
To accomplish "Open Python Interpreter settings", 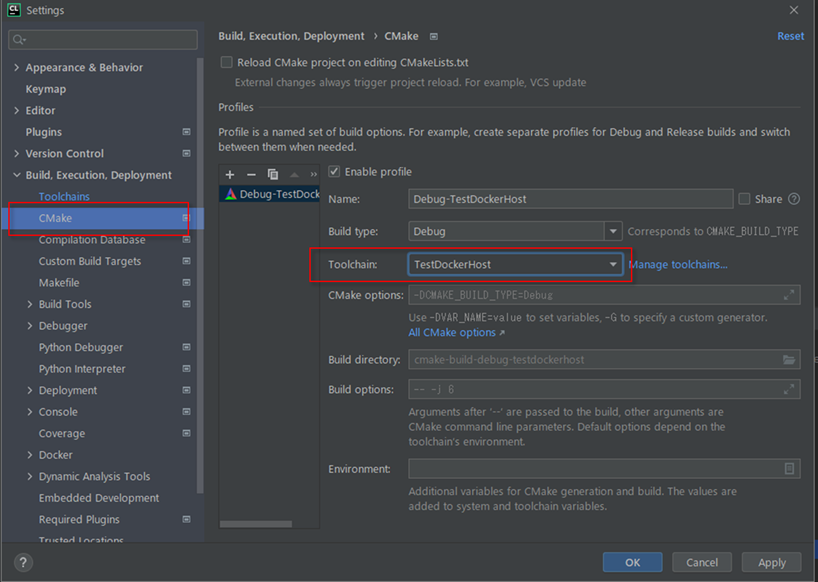I will [82, 369].
